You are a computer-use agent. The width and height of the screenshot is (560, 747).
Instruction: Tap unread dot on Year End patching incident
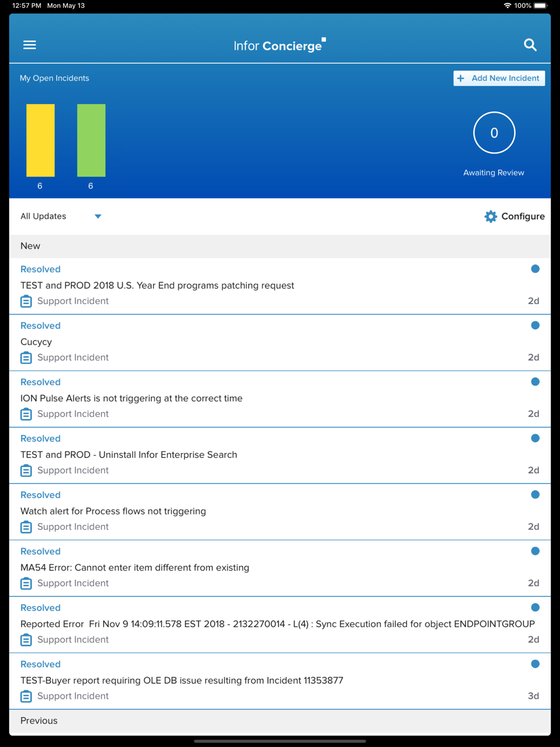pyautogui.click(x=535, y=269)
